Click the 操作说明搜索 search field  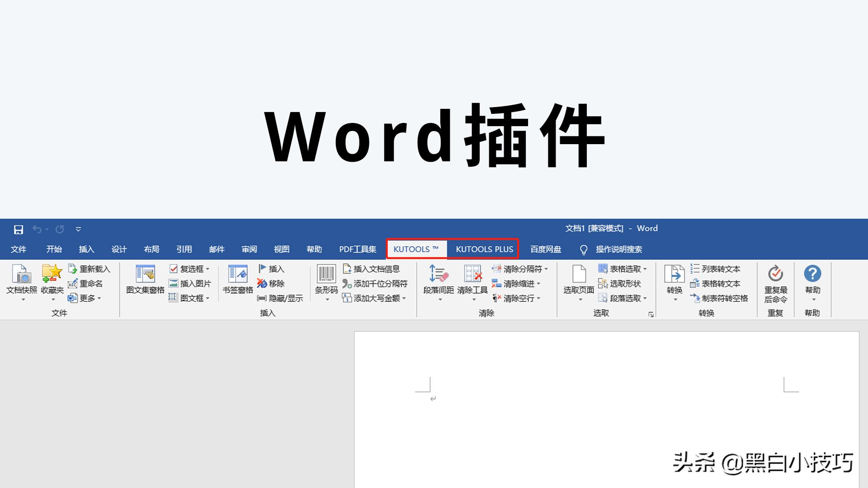click(619, 249)
